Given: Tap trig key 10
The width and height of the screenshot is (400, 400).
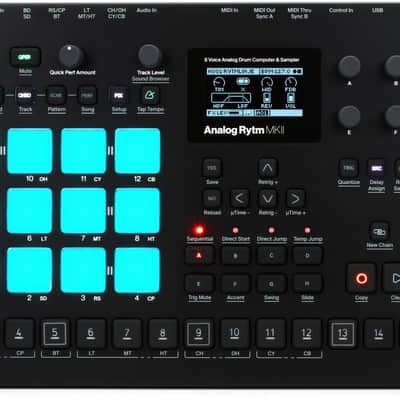Looking at the screenshot, I should click(235, 333).
